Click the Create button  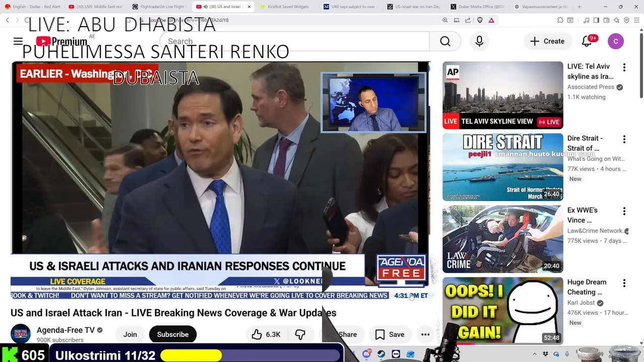[547, 41]
